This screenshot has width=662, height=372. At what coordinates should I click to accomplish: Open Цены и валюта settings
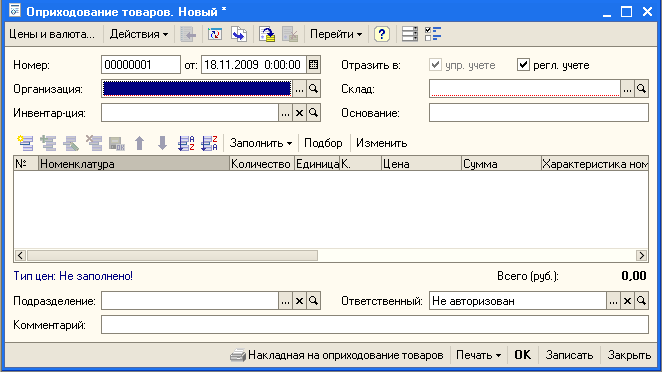point(52,34)
